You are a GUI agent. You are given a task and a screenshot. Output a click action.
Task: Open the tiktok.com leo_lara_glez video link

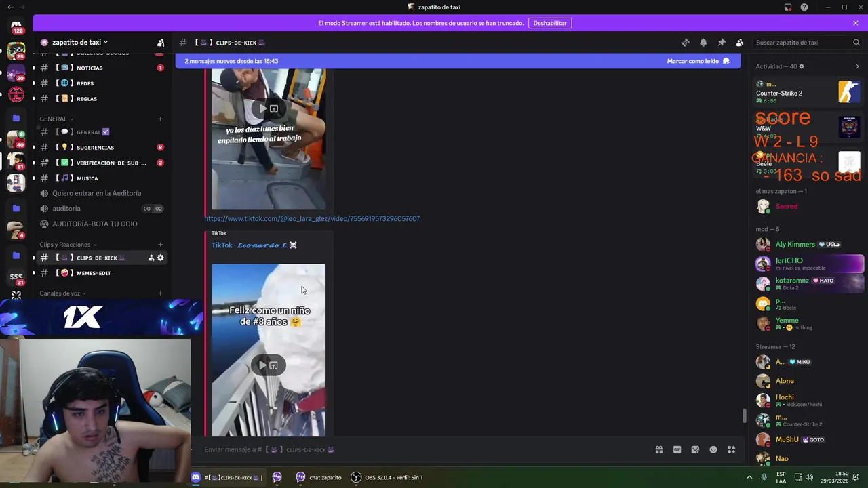pyautogui.click(x=312, y=218)
